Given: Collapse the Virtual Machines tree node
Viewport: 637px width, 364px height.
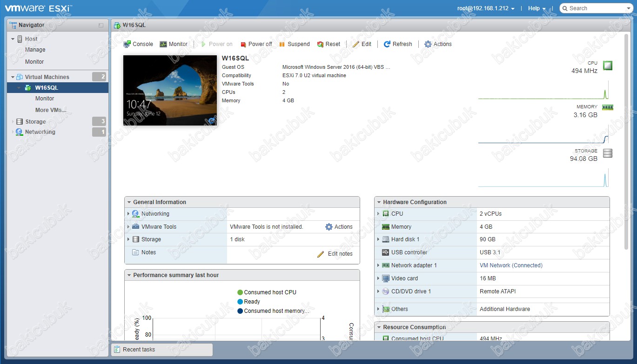Looking at the screenshot, I should pos(13,77).
